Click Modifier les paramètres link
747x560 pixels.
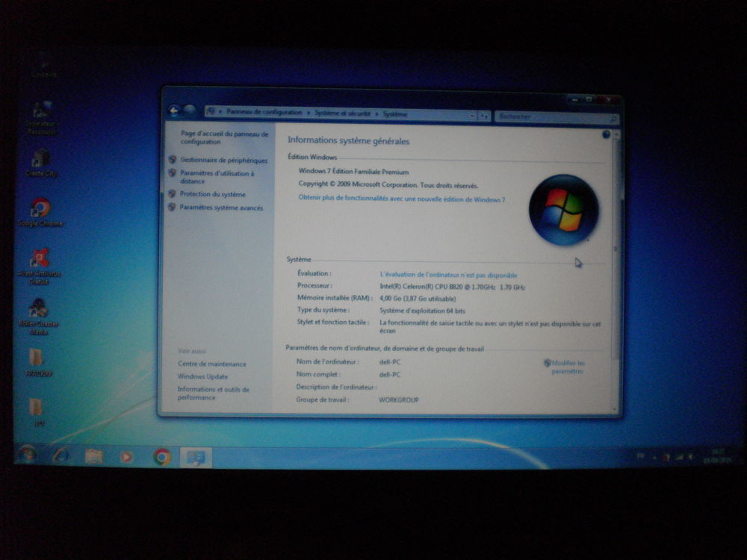pyautogui.click(x=568, y=367)
